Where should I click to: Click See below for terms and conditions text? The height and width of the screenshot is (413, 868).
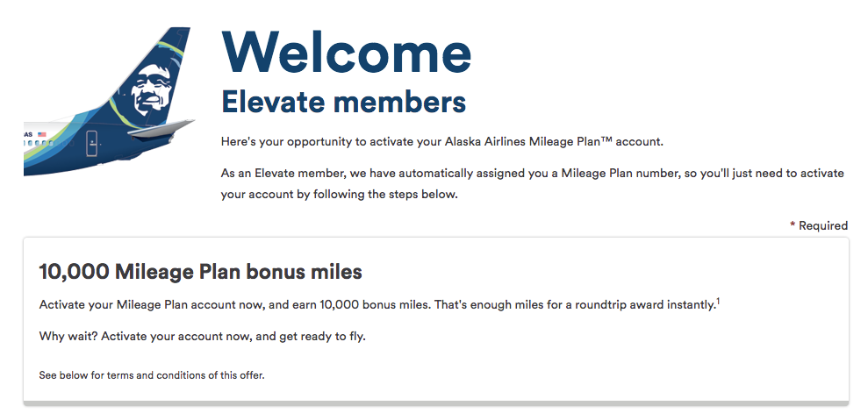click(152, 375)
